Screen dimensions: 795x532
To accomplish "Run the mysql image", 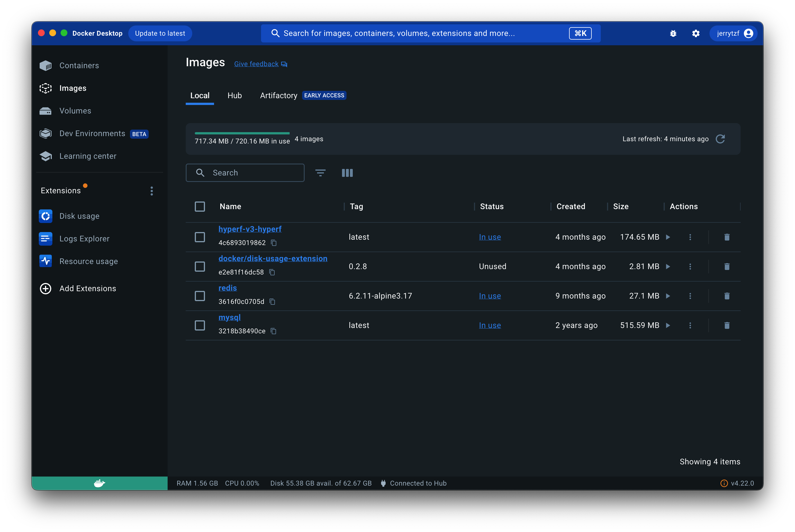I will click(668, 325).
